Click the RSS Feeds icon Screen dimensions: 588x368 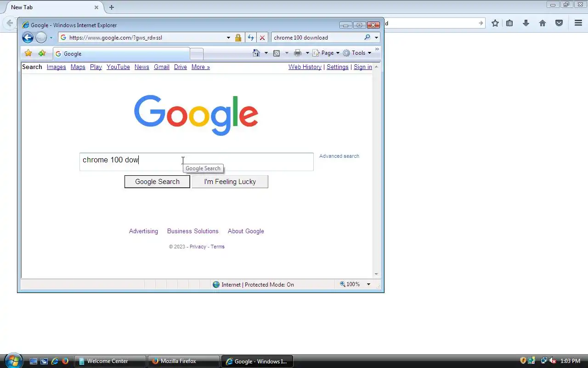coord(277,53)
